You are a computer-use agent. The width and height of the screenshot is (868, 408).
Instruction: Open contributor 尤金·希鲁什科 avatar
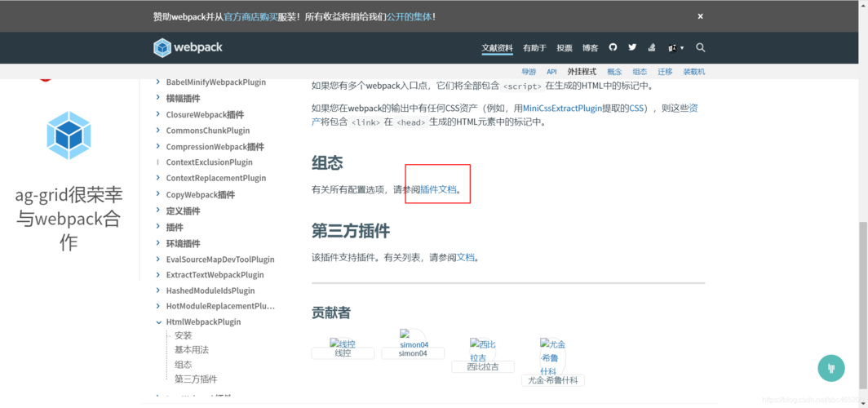point(553,357)
